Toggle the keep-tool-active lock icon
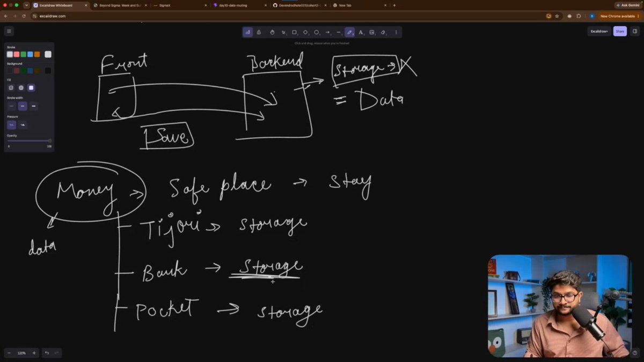Image resolution: width=644 pixels, height=362 pixels. [259, 32]
